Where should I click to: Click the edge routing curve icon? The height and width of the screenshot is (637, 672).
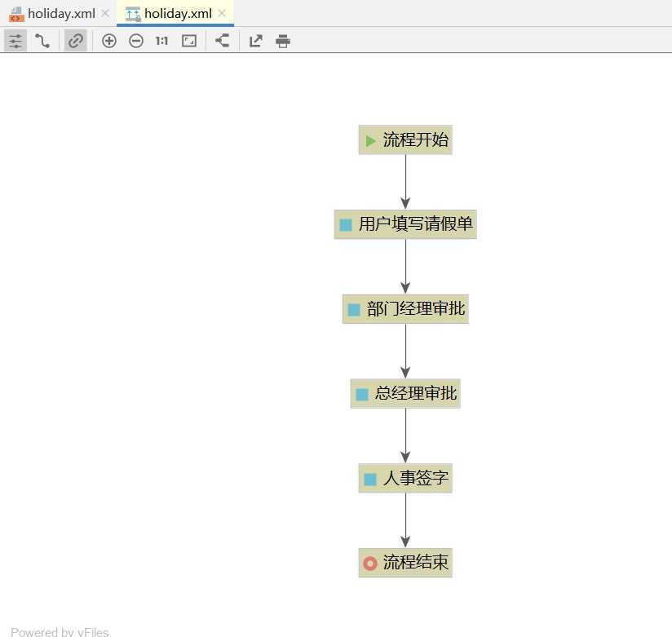[42, 41]
